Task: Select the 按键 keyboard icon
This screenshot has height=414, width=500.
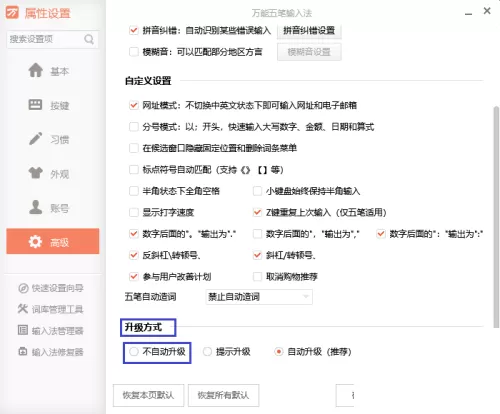Action: tap(35, 105)
